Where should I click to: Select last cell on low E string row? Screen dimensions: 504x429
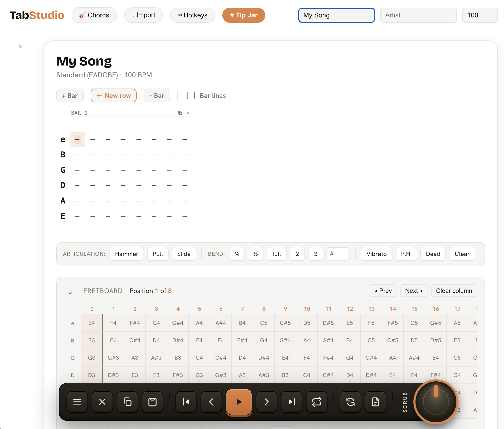coord(185,216)
